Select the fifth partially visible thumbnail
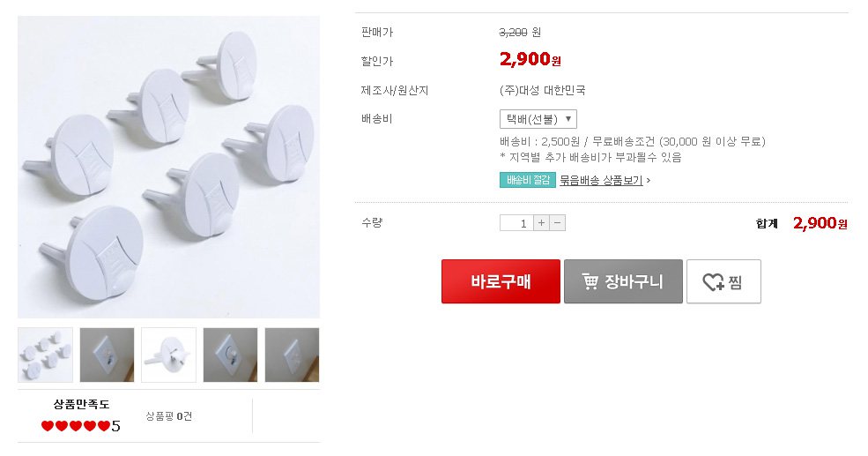Screen dimensions: 868x456 pyautogui.click(x=292, y=355)
